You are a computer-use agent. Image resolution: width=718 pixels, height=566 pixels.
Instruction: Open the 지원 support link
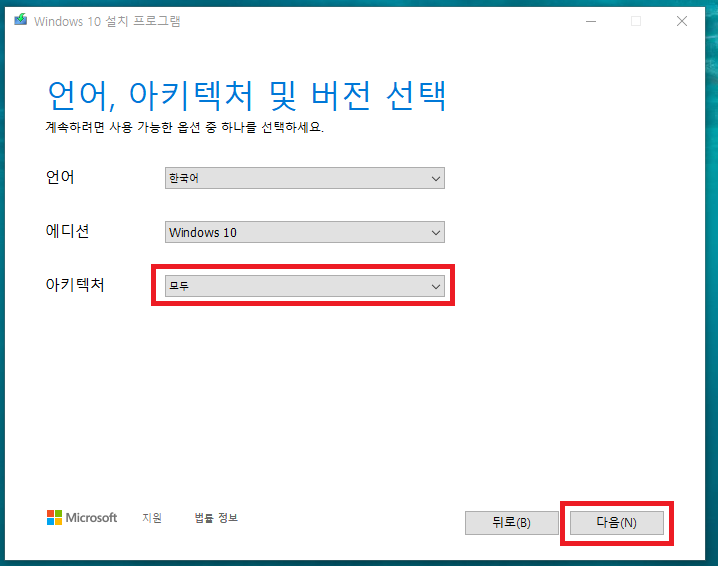[x=152, y=518]
